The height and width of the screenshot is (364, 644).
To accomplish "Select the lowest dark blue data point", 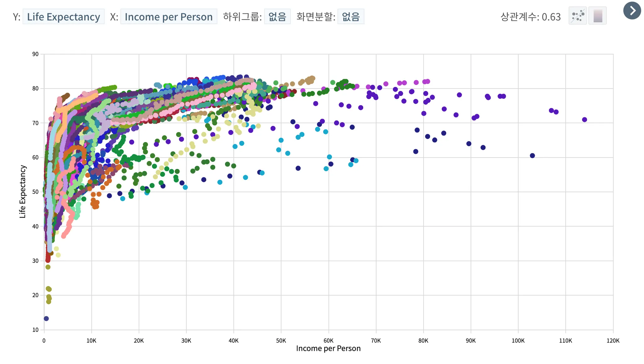I will pyautogui.click(x=46, y=318).
